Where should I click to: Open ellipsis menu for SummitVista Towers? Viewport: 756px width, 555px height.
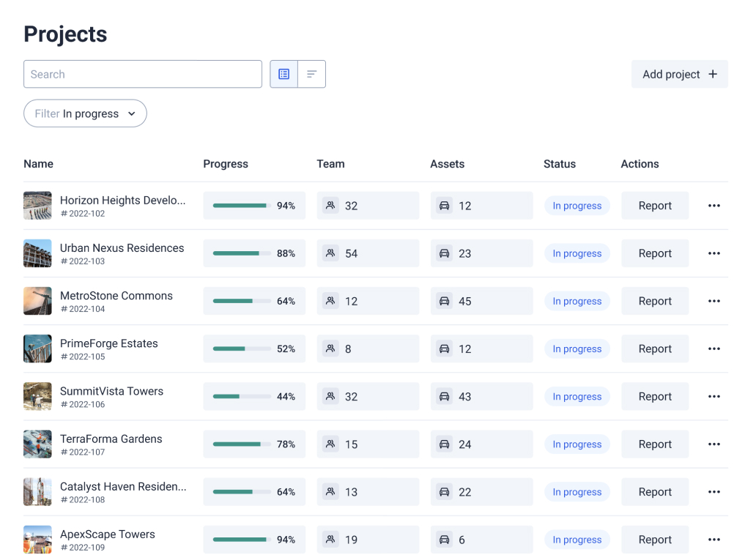[714, 397]
